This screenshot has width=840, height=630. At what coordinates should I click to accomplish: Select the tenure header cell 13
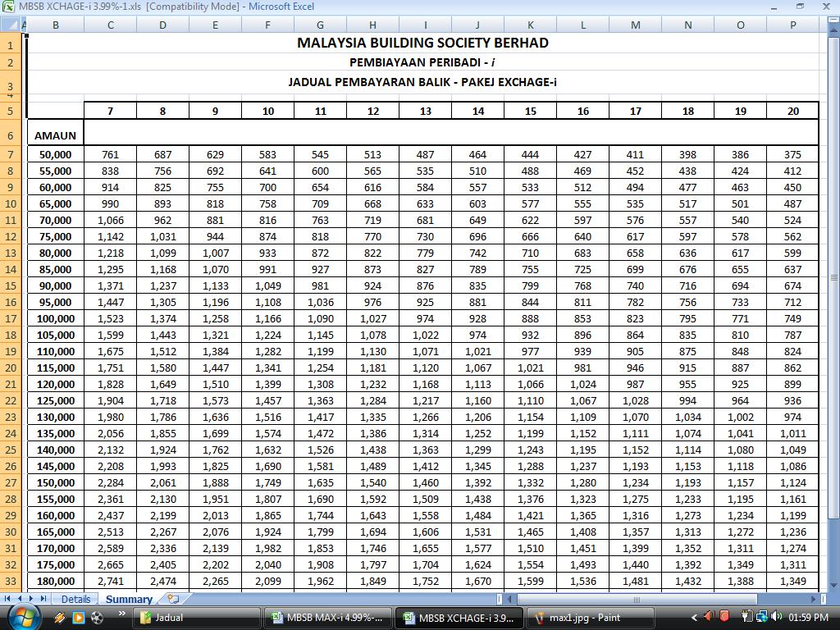click(x=426, y=111)
